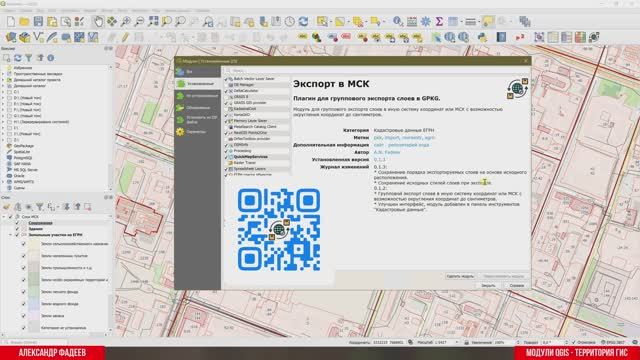Select the Identify Features tool
The height and width of the screenshot is (360, 640).
click(x=398, y=22)
